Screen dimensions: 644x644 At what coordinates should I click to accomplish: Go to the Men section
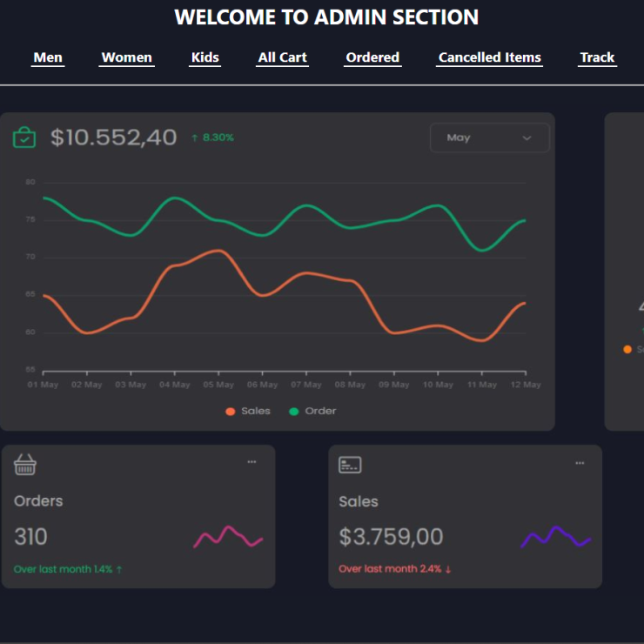48,57
